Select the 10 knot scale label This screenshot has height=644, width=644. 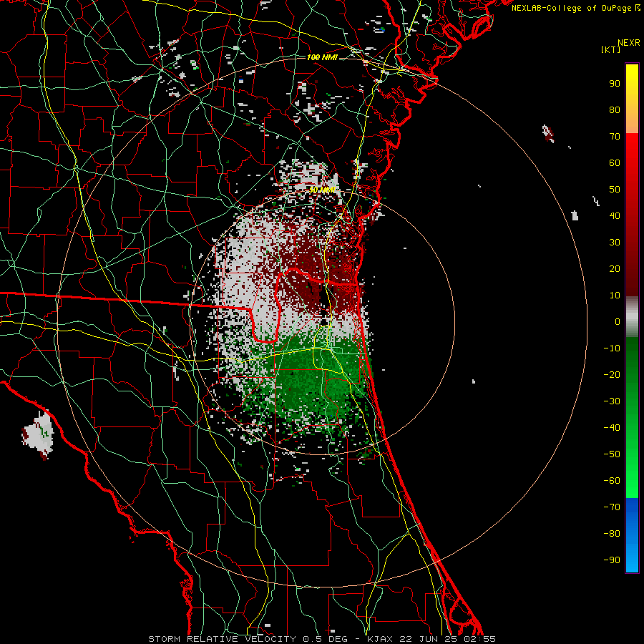[615, 296]
